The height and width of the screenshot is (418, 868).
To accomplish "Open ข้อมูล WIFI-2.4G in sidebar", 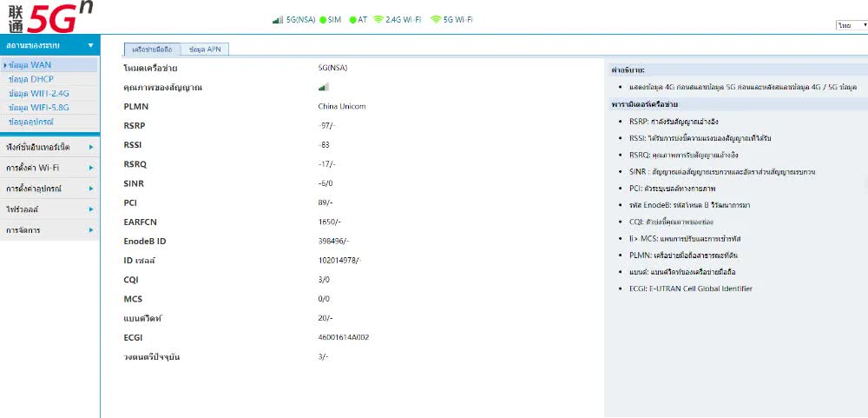I will 39,93.
